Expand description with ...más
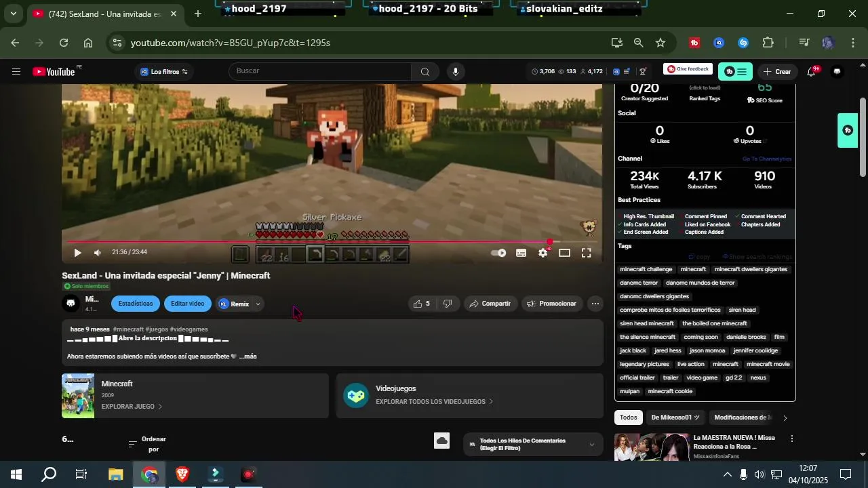The image size is (868, 488). pos(248,357)
